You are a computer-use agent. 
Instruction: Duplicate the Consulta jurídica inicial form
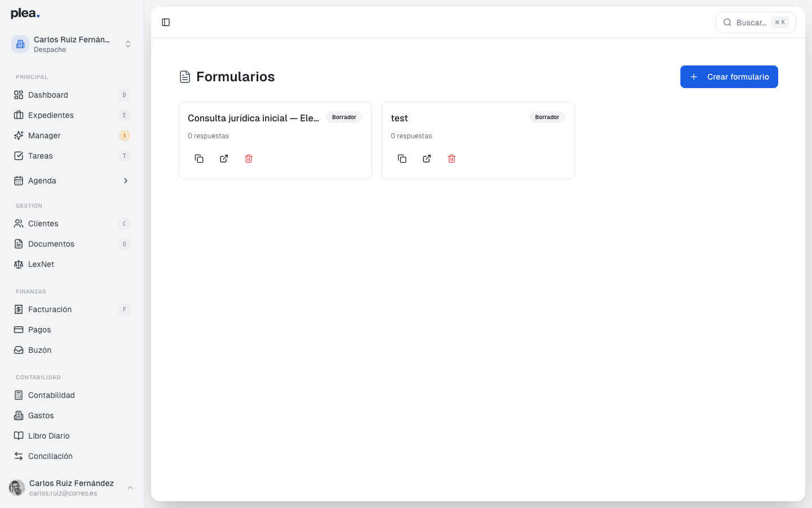[x=199, y=159]
